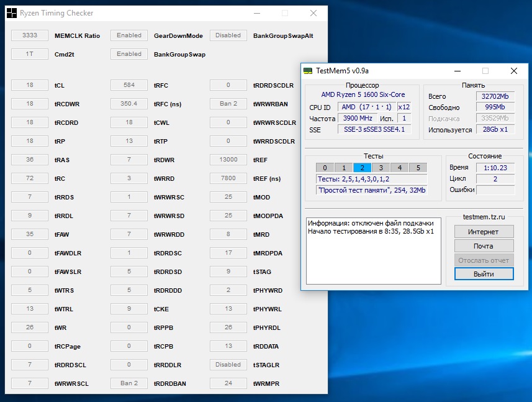The height and width of the screenshot is (402, 532).
Task: Click the tRRDL value 9
Action: [x=30, y=215]
